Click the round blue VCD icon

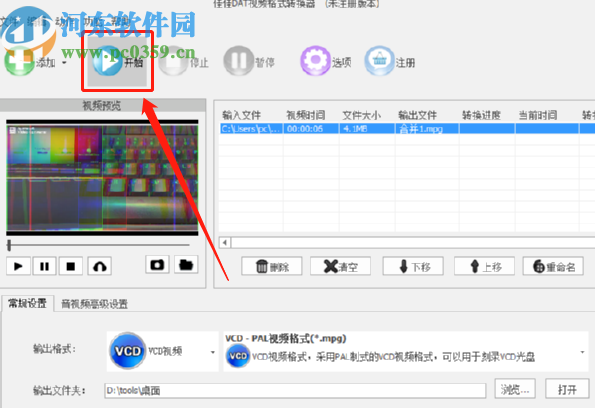[128, 351]
